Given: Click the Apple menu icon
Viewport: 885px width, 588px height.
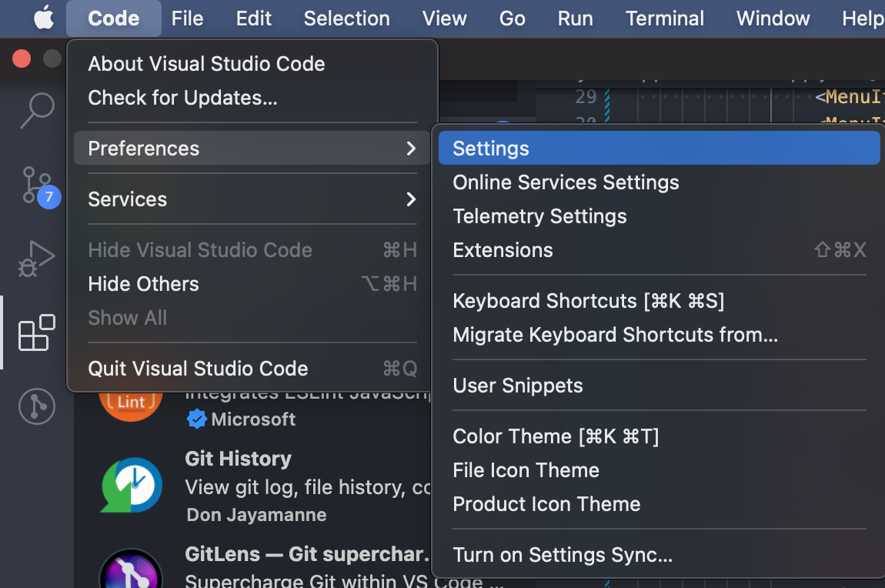Looking at the screenshot, I should [x=43, y=18].
